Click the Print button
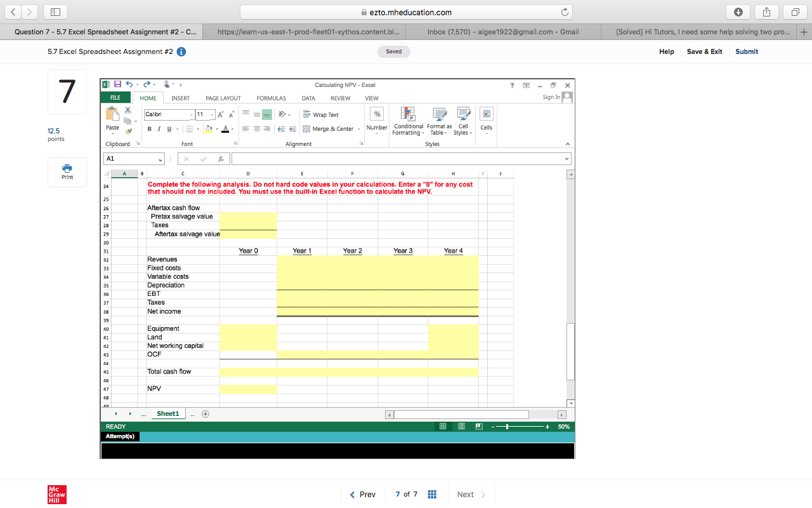This screenshot has width=812, height=508. click(67, 171)
